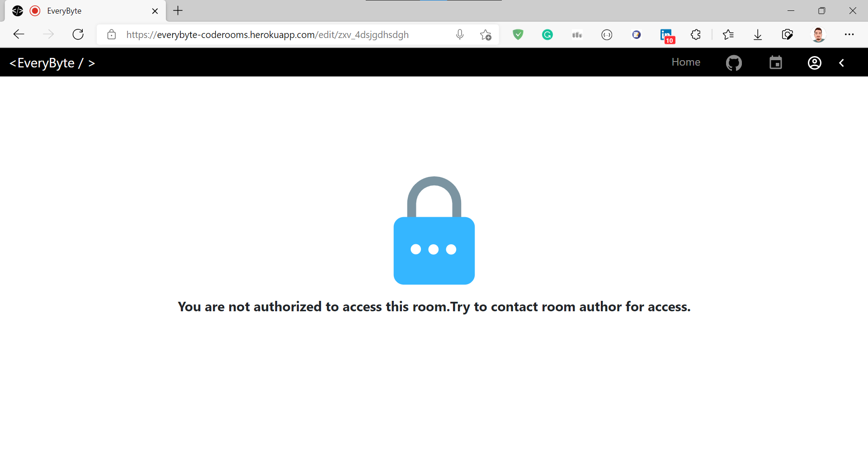Add this page to favorites star
Viewport: 868px width, 466px height.
(x=486, y=35)
